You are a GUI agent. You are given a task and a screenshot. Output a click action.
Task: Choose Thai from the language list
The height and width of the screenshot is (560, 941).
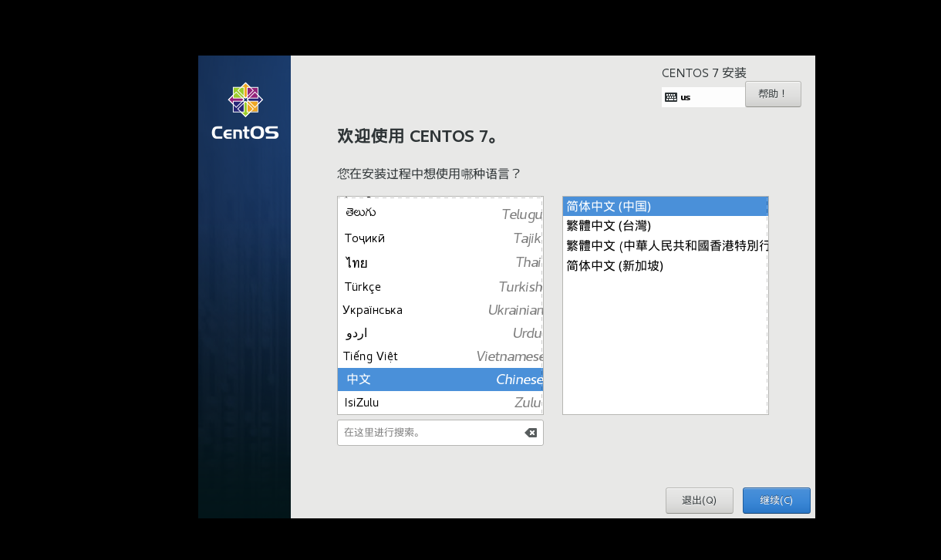tap(440, 263)
